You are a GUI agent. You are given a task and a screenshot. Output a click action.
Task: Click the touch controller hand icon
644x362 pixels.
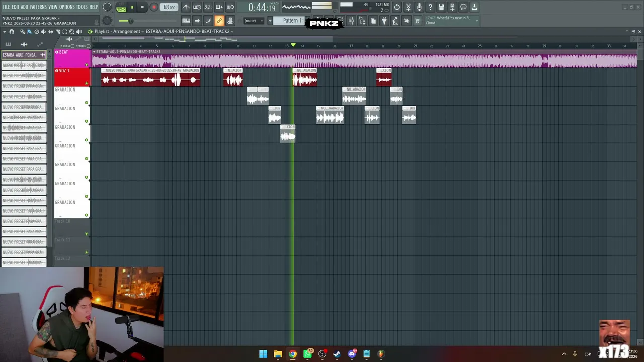pos(407,21)
